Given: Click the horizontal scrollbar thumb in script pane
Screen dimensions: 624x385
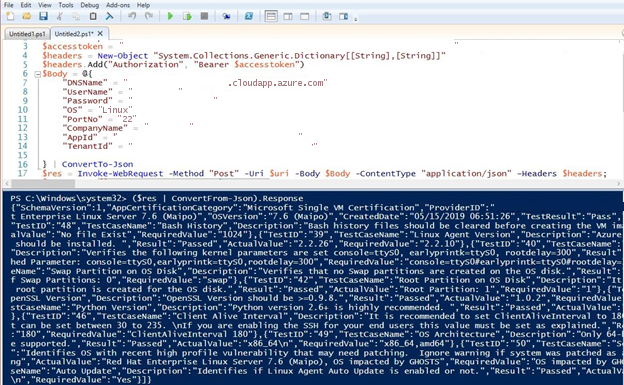Looking at the screenshot, I should [43, 184].
